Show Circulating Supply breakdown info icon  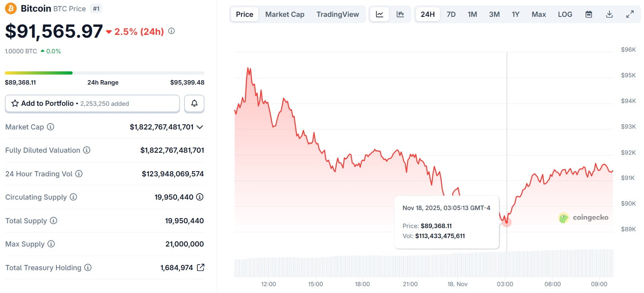click(200, 197)
